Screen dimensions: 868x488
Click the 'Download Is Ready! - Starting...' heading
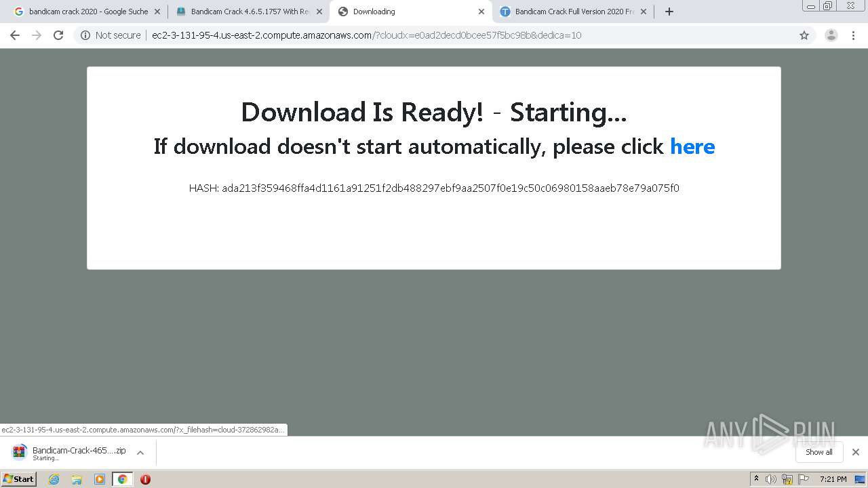pos(434,113)
